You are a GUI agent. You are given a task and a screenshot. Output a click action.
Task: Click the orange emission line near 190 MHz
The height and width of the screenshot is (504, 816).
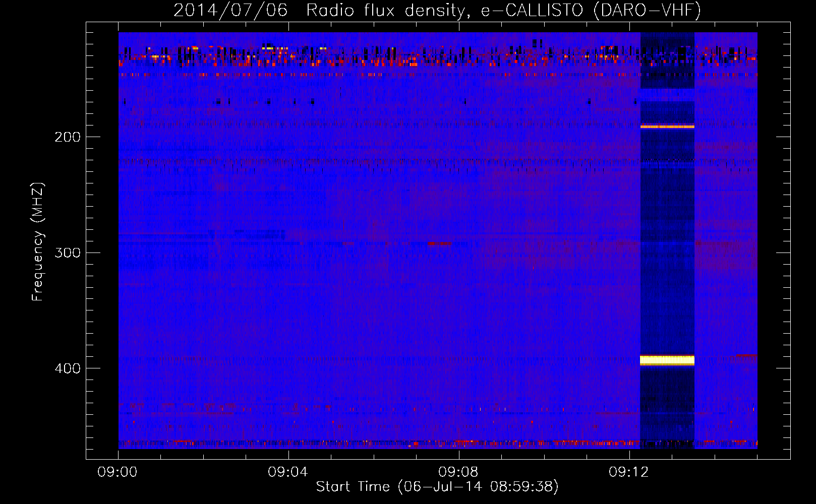pyautogui.click(x=667, y=127)
